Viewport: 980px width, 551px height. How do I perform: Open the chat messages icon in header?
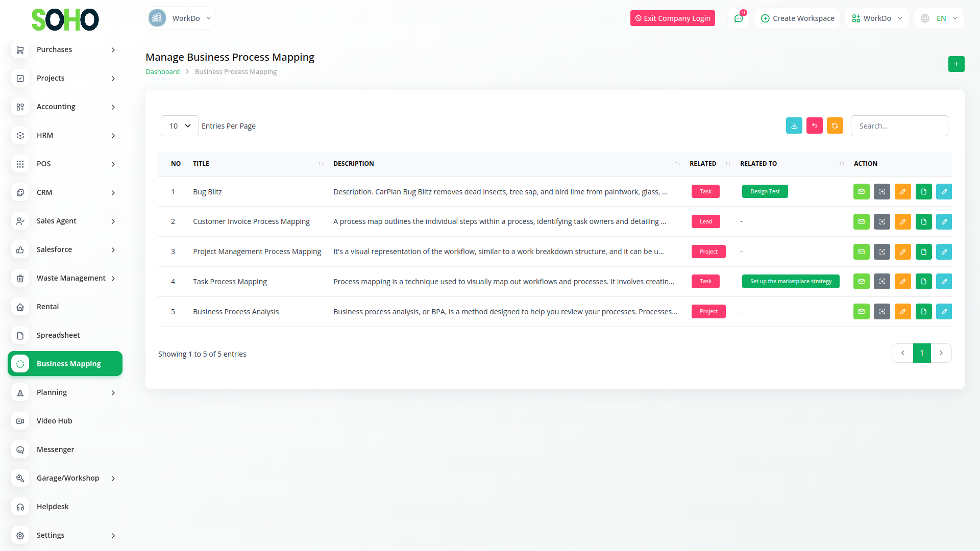pos(738,18)
